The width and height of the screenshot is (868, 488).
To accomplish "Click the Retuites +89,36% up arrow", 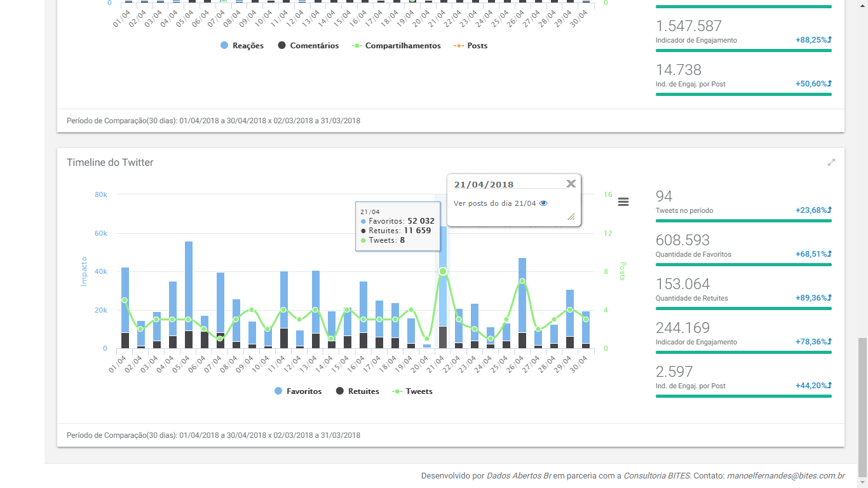I will [x=829, y=298].
